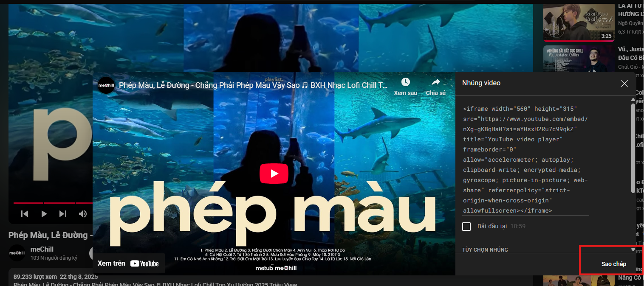Viewport: 644px width, 286px height.
Task: Click inside the iframe embed code text
Action: coord(525,160)
